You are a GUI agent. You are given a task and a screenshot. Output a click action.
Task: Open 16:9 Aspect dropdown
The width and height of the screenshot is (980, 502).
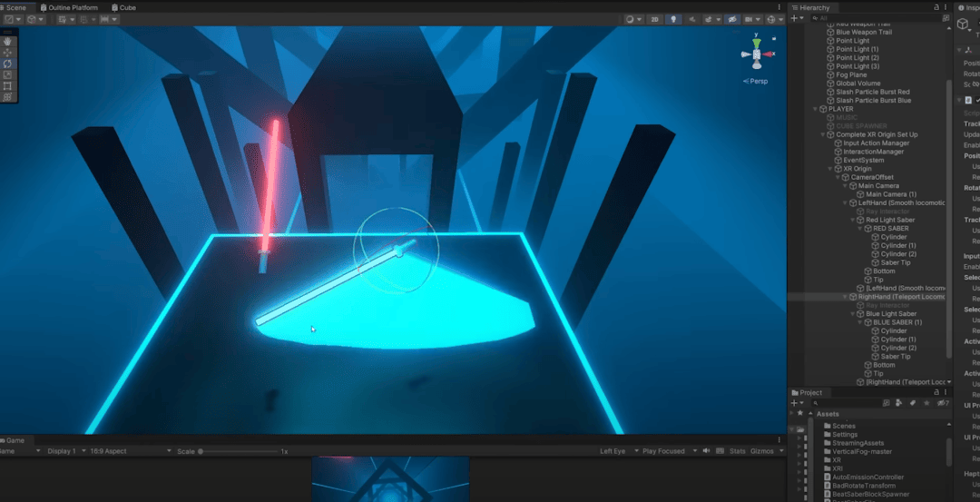[131, 451]
